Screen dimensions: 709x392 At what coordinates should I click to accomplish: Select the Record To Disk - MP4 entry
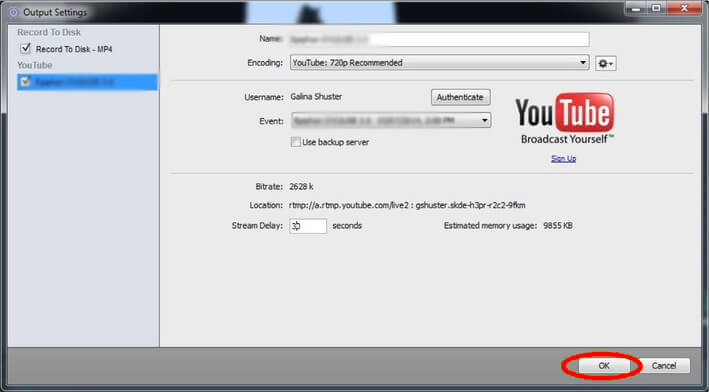point(74,49)
